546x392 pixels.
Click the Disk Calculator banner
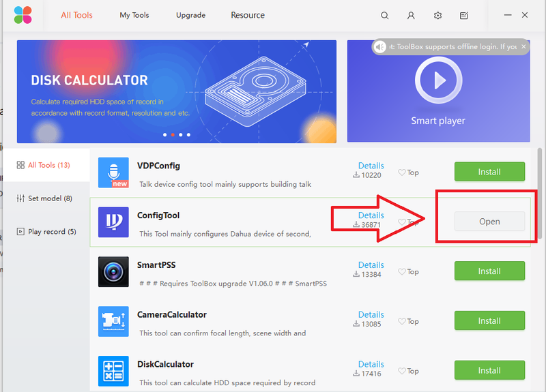[177, 91]
